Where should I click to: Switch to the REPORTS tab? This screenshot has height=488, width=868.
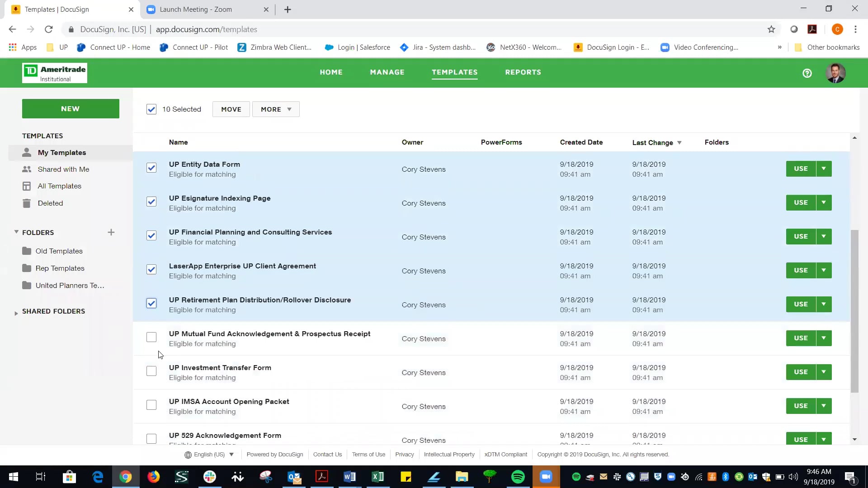pyautogui.click(x=523, y=72)
